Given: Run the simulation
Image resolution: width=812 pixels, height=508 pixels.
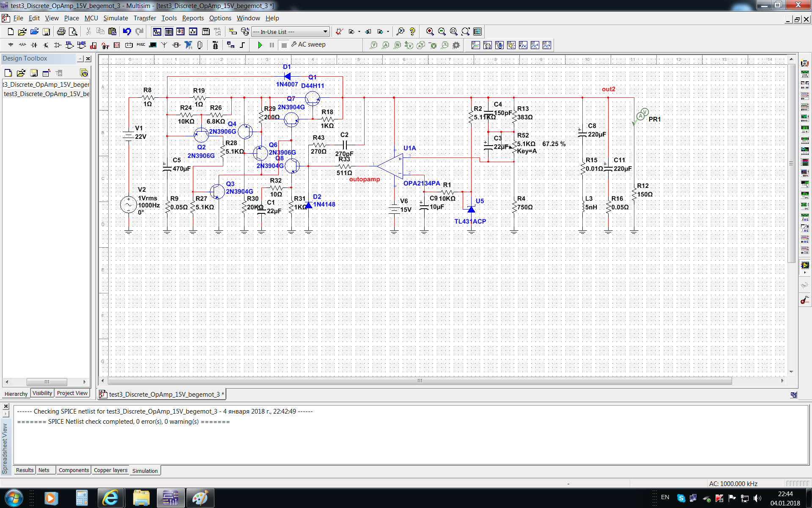Looking at the screenshot, I should pos(260,44).
